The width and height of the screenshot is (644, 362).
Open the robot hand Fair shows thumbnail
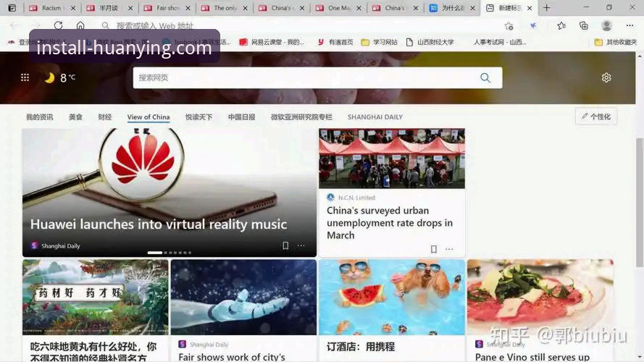coord(243,297)
